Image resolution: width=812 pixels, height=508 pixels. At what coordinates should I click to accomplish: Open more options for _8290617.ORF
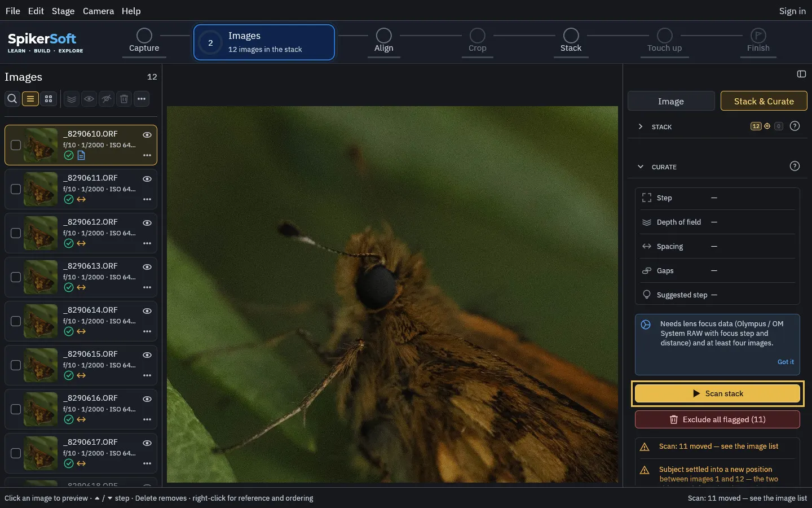[x=147, y=463]
